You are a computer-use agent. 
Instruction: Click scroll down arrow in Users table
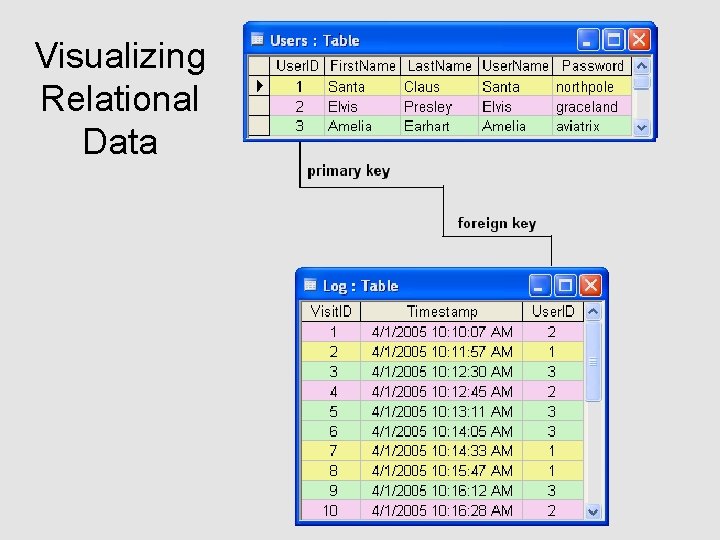641,127
